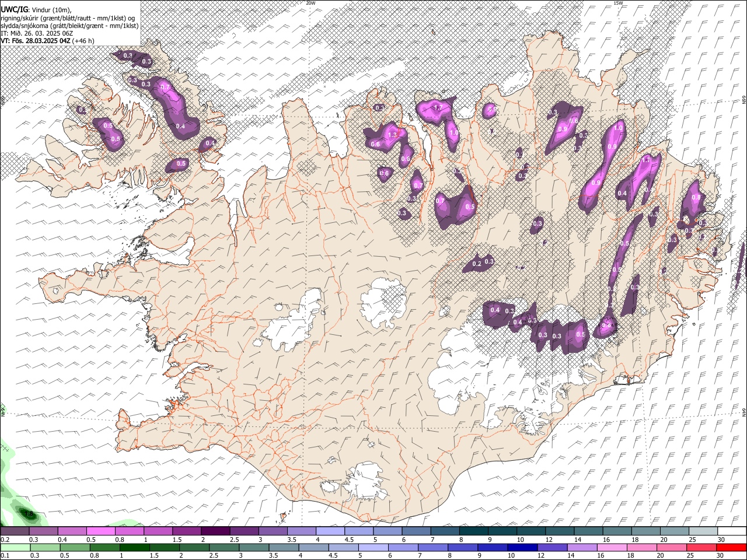This screenshot has height=560, width=747.
Task: Click the '0.2' snowfall value on the map
Action: click(477, 264)
